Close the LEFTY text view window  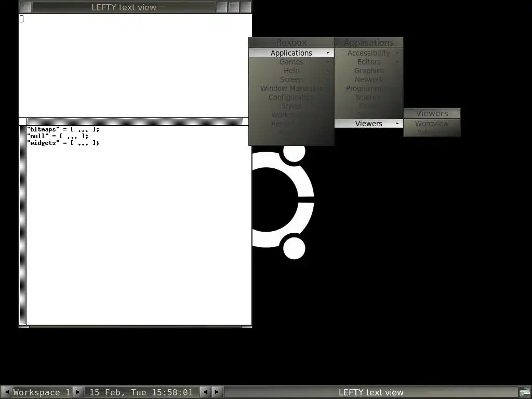pyautogui.click(x=245, y=7)
